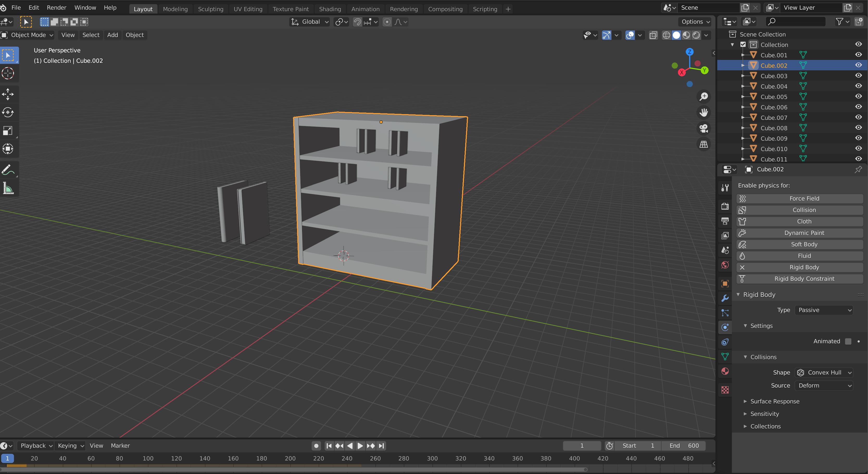This screenshot has width=868, height=474.
Task: Select the Scale tool
Action: click(8, 130)
